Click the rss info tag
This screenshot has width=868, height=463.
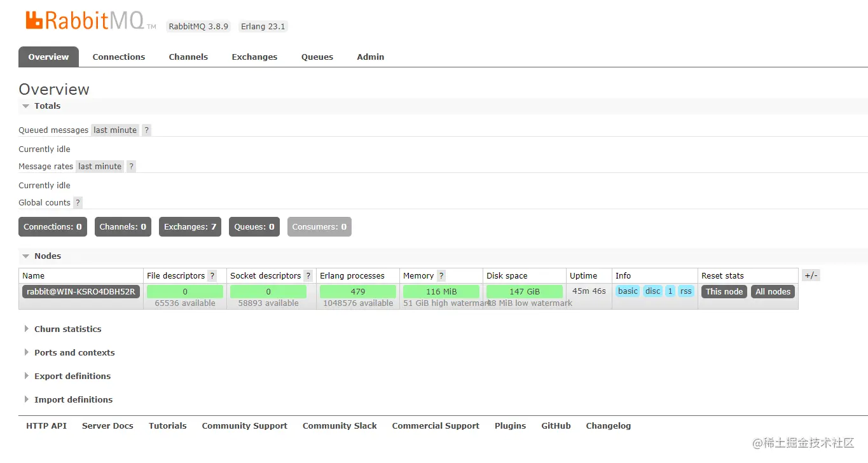686,291
